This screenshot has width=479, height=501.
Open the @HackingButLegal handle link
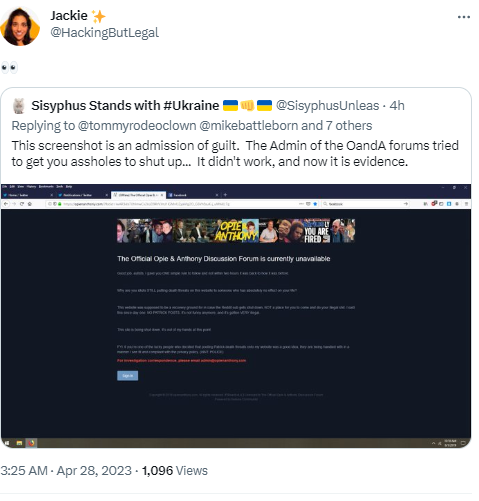[105, 33]
